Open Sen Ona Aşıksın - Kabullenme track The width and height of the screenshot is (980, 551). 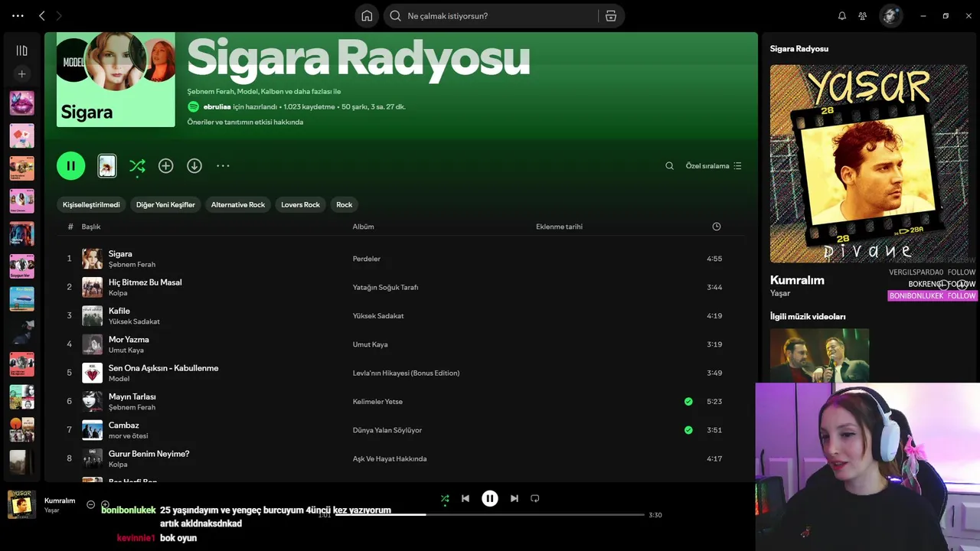(x=163, y=368)
